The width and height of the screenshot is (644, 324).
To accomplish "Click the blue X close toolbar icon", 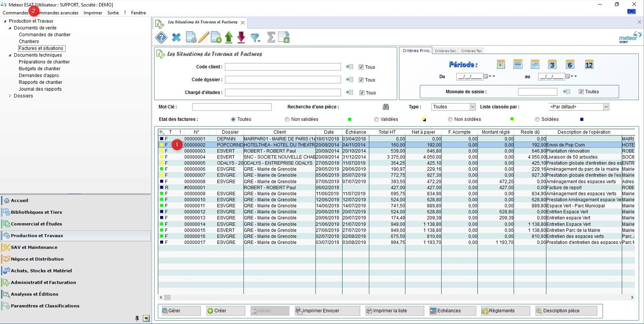I will [176, 37].
